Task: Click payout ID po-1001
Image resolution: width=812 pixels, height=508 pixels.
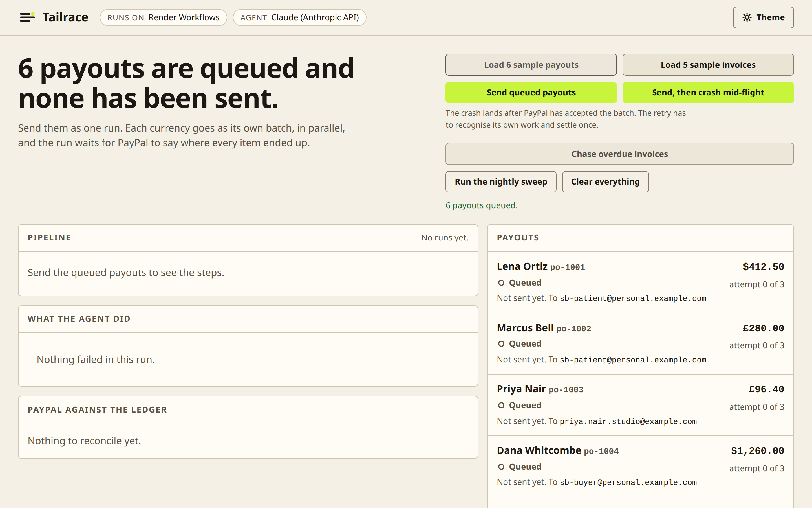Action: 567,268
